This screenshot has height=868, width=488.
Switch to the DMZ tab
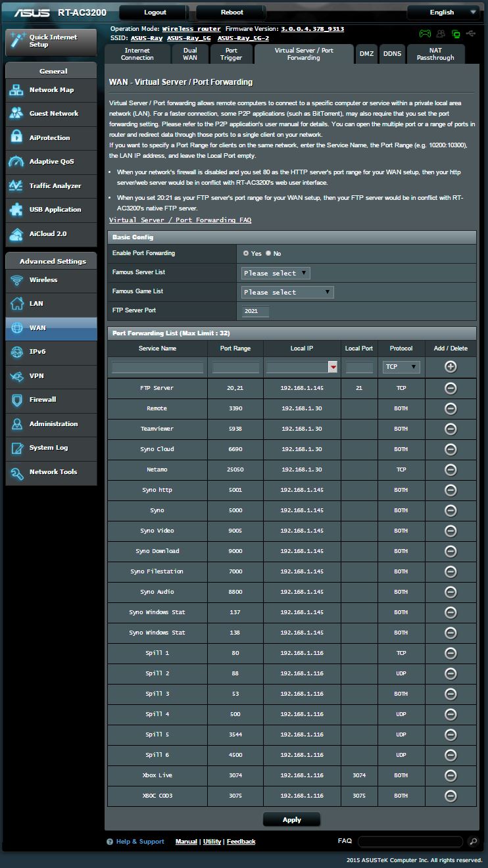366,54
